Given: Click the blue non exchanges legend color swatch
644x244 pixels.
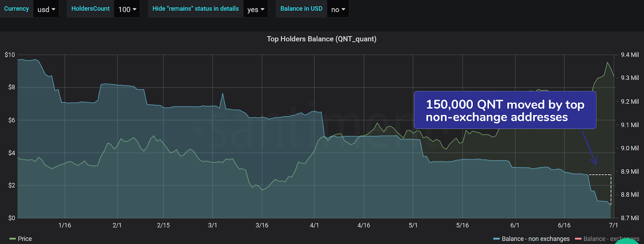Looking at the screenshot, I should click(x=497, y=239).
